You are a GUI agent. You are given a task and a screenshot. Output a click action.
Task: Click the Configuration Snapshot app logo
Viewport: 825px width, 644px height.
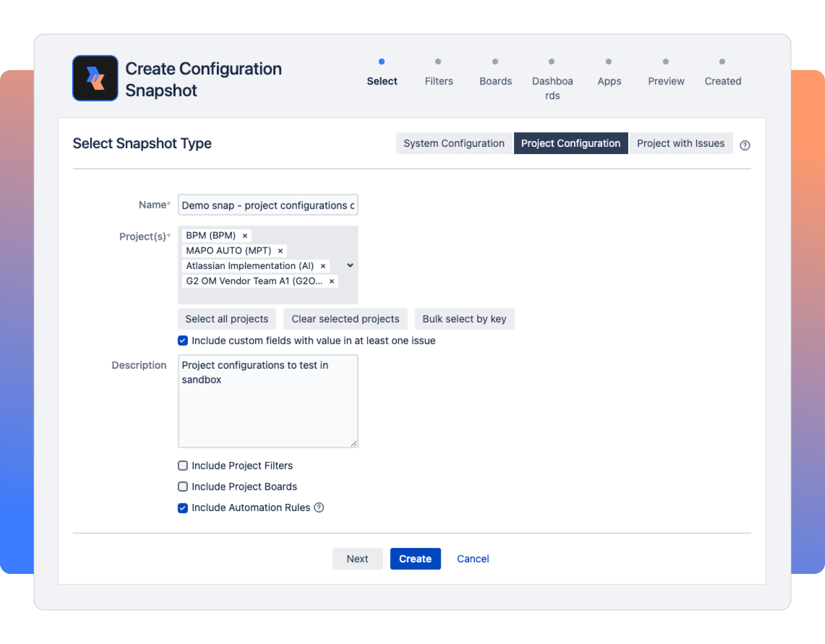[95, 78]
